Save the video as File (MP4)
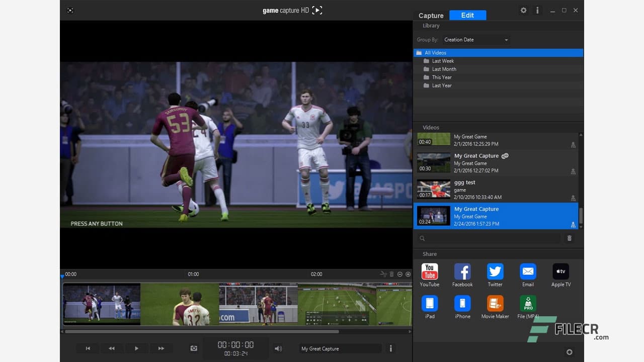Image resolution: width=644 pixels, height=362 pixels. [x=527, y=304]
